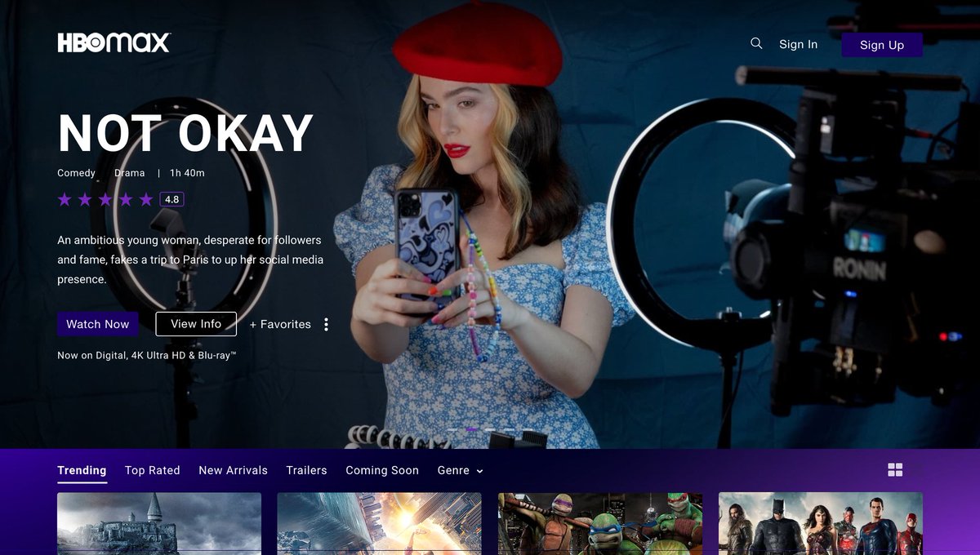Add Not Okay to Favorites
This screenshot has height=555, width=980.
[x=280, y=324]
